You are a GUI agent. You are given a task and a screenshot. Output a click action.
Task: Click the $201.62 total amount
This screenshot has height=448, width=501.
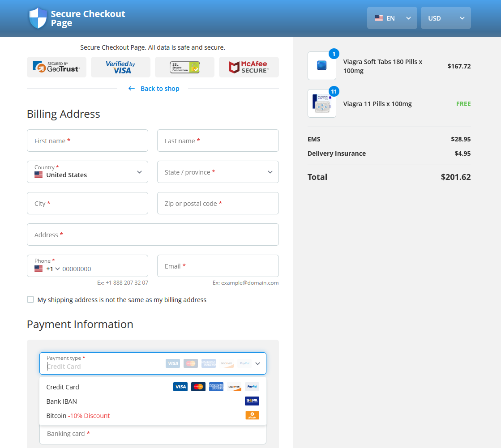click(456, 177)
